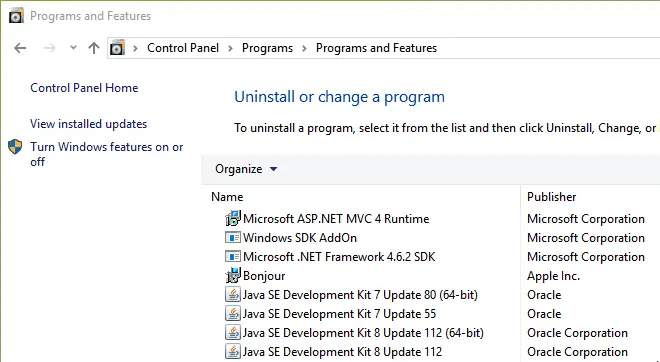Select Programs in the breadcrumb path
Image resolution: width=660 pixels, height=362 pixels.
[x=267, y=48]
